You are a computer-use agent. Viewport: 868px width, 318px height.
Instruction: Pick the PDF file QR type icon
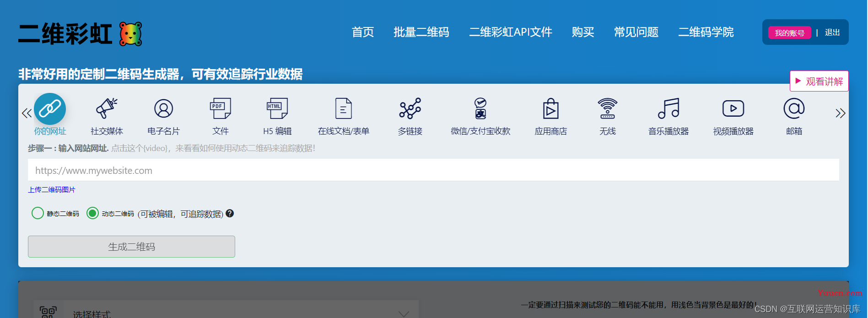[220, 108]
